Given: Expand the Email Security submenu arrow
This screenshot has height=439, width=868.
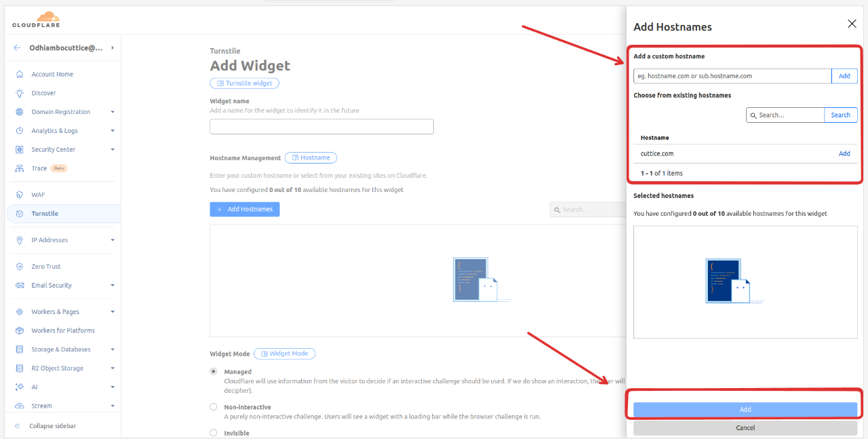Looking at the screenshot, I should (113, 286).
